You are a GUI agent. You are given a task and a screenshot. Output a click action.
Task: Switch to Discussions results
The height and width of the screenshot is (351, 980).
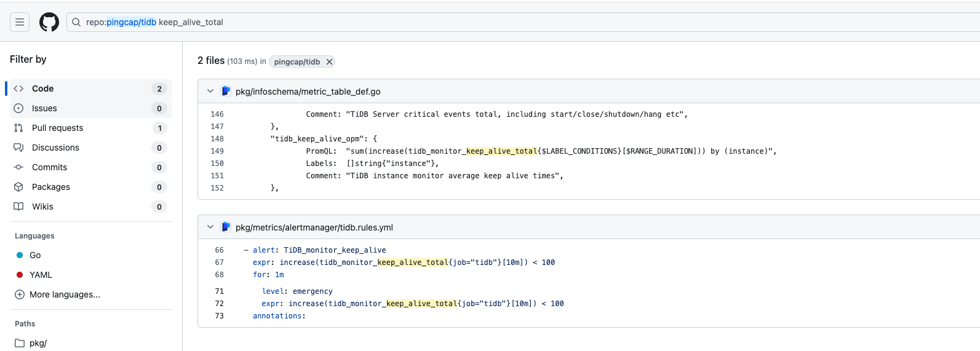pyautogui.click(x=55, y=148)
